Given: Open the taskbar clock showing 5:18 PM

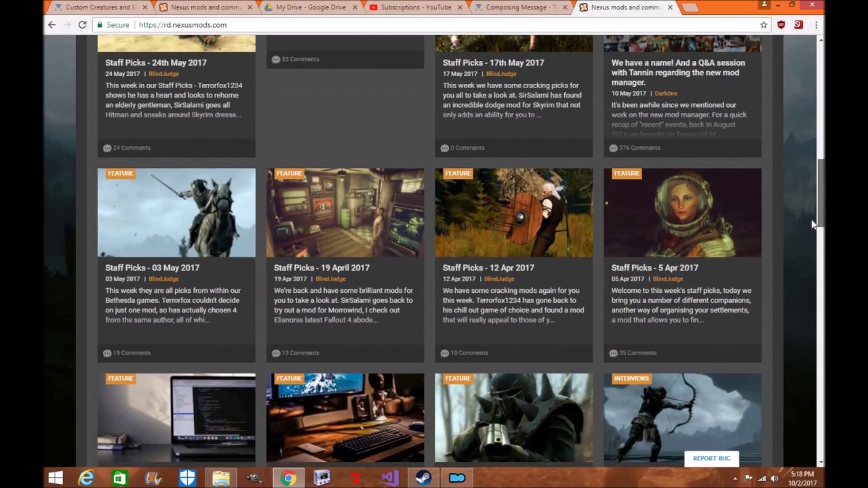Looking at the screenshot, I should pos(802,478).
